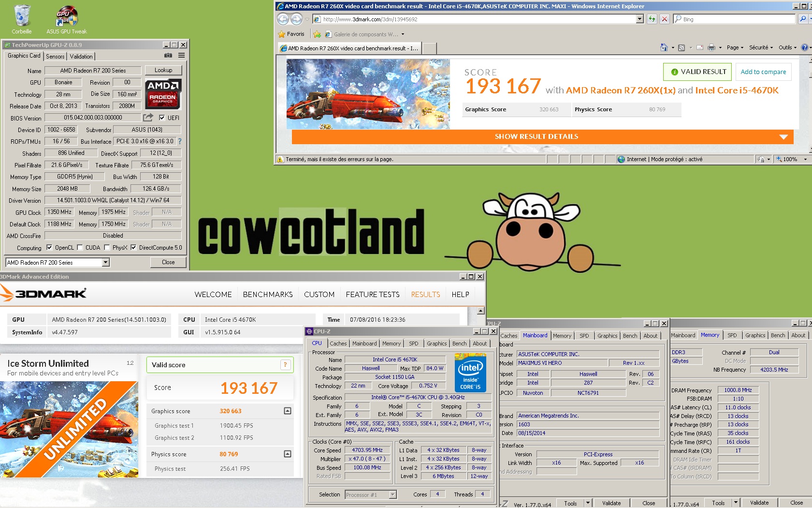Toggle the UEFI checkbox in GPU-Z
Screen dimensions: 812x508
pyautogui.click(x=162, y=118)
